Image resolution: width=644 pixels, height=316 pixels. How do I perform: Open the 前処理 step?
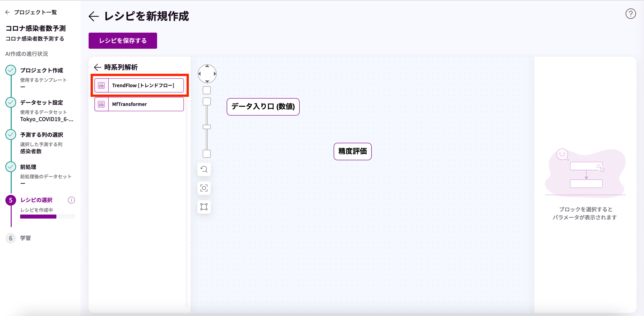tap(28, 167)
